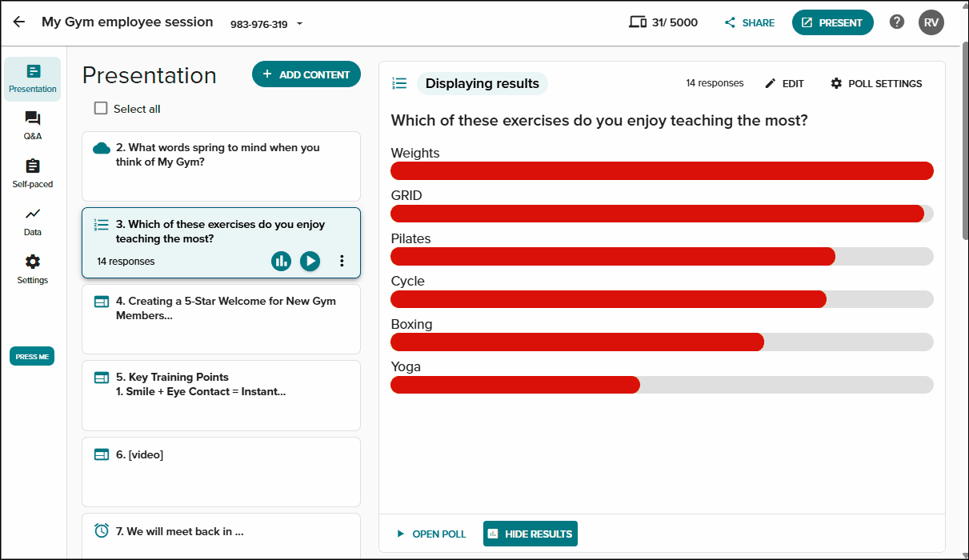Viewport: 969px width, 560px height.
Task: Open the session code 983-976-319 dropdown
Action: (267, 24)
